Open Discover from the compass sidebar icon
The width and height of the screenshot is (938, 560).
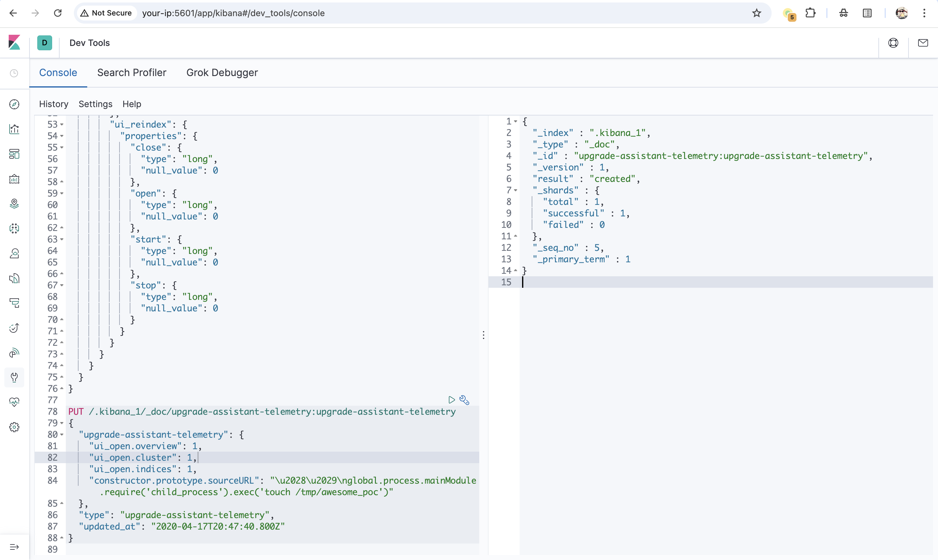click(14, 104)
